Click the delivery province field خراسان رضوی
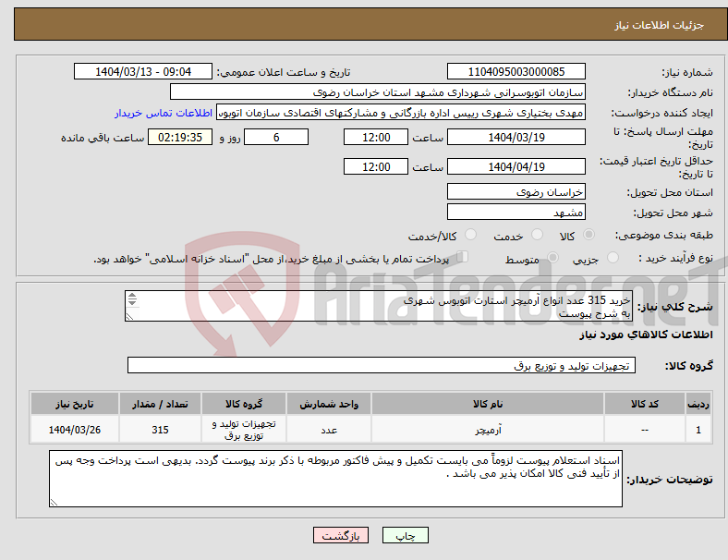This screenshot has height=560, width=728. [516, 192]
